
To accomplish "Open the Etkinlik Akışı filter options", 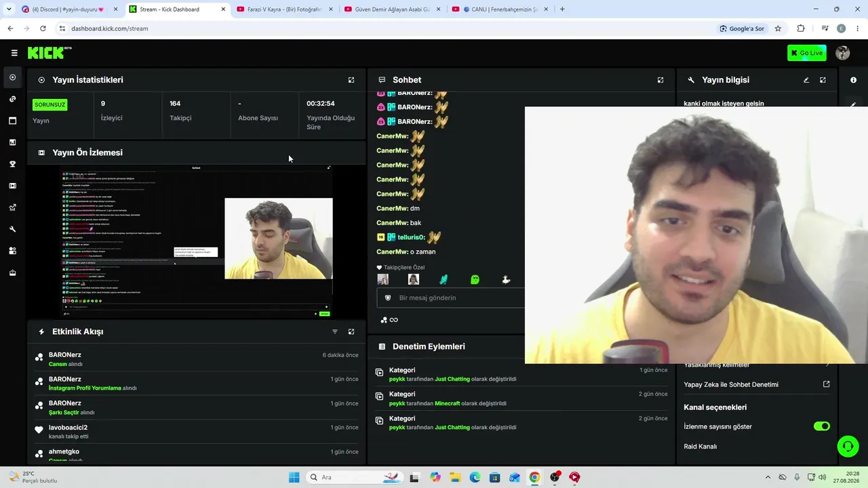I will tap(335, 331).
